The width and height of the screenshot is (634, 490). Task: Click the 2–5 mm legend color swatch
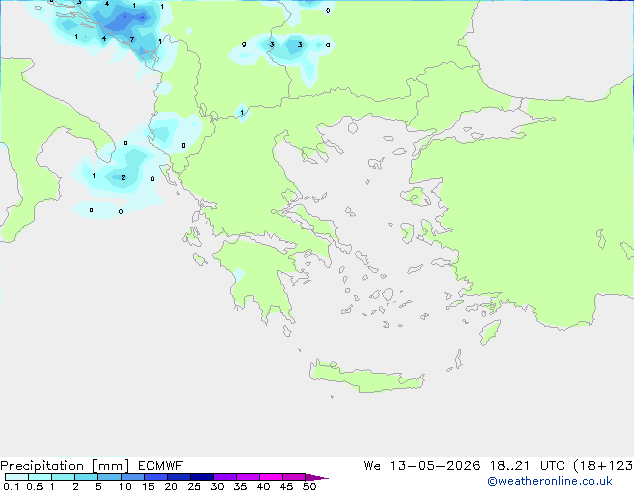[86, 477]
